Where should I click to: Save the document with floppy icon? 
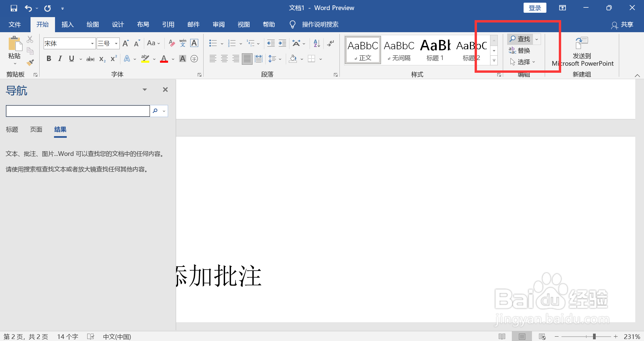(x=14, y=8)
